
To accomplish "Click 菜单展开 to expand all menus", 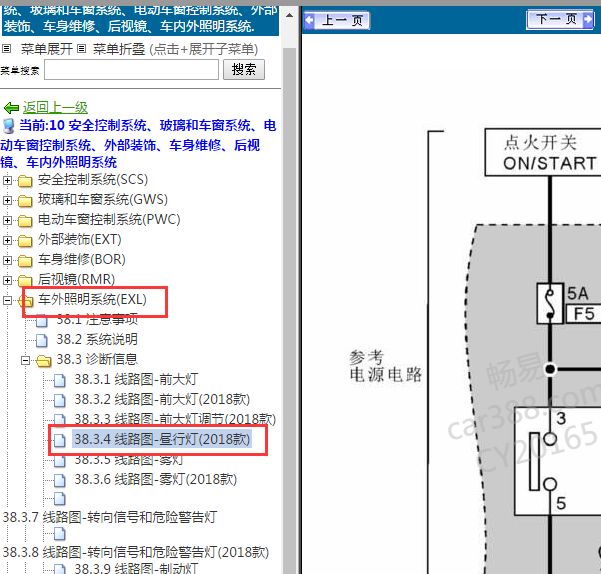I will pos(46,49).
